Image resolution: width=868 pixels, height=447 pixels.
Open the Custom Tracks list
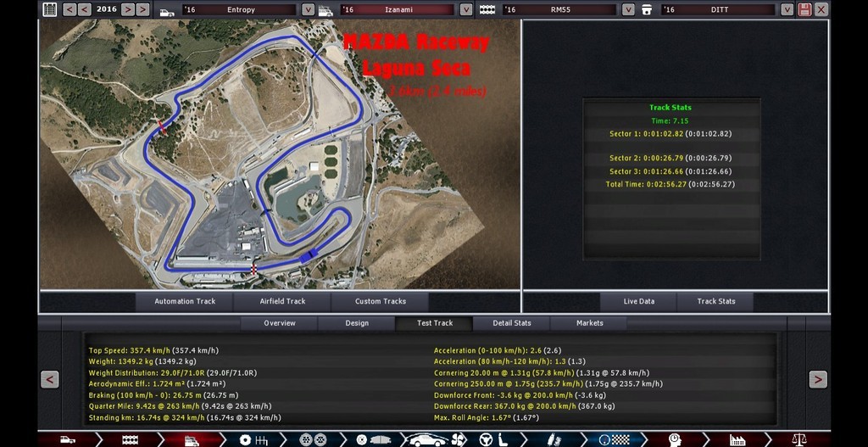pos(380,301)
